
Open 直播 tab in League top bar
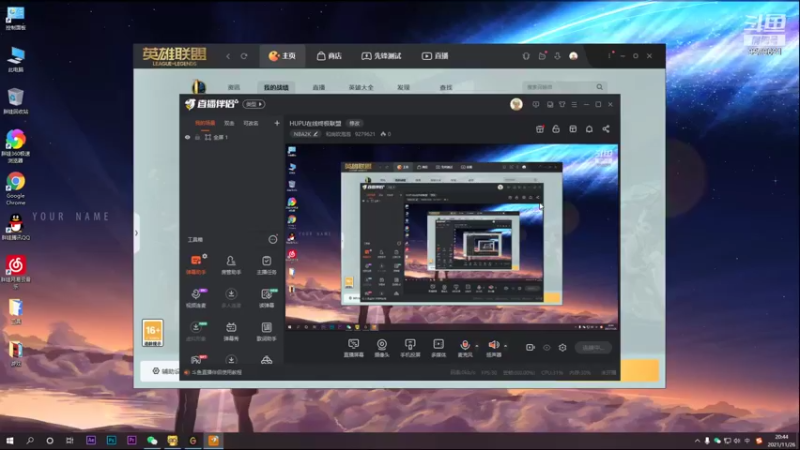pyautogui.click(x=435, y=56)
